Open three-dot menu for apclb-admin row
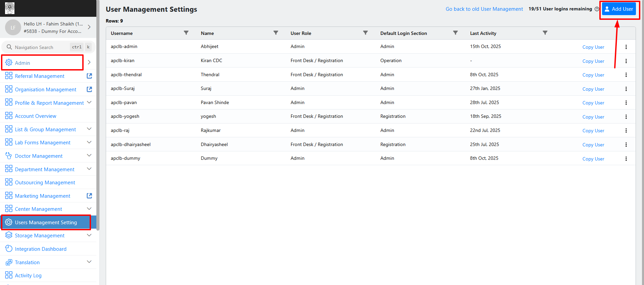The height and width of the screenshot is (285, 644). coord(626,47)
